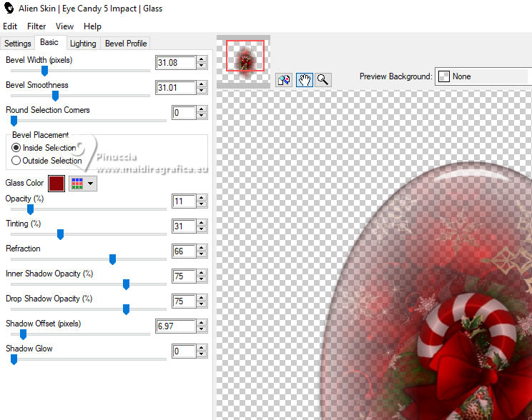
Task: Open the Glass Color palette grid dropdown
Action: [x=83, y=184]
